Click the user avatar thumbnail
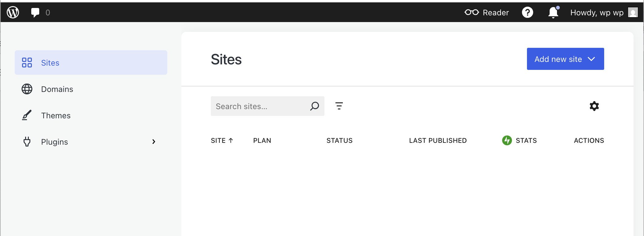644x236 pixels. coord(633,13)
